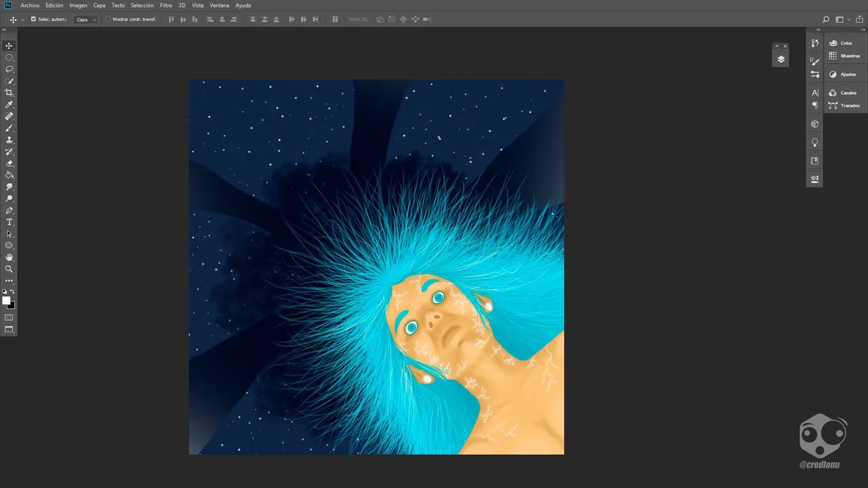Select the Ellipse shape tool

point(9,245)
